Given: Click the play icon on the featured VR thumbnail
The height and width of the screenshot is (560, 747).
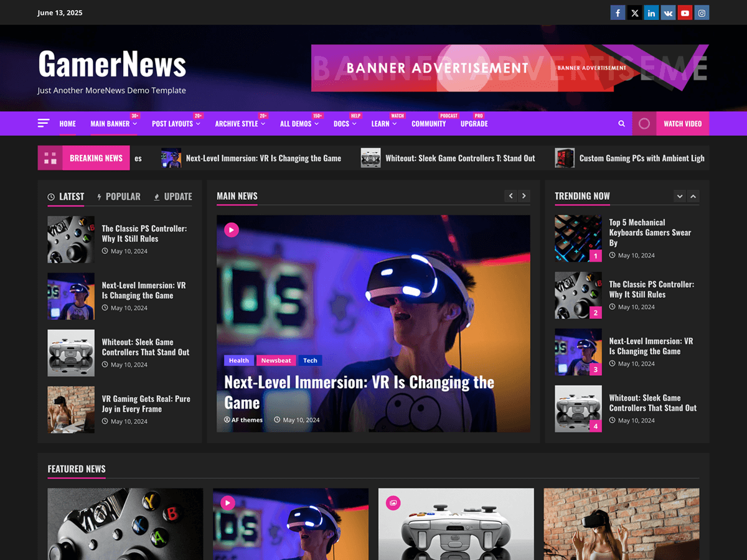Looking at the screenshot, I should pyautogui.click(x=227, y=502).
